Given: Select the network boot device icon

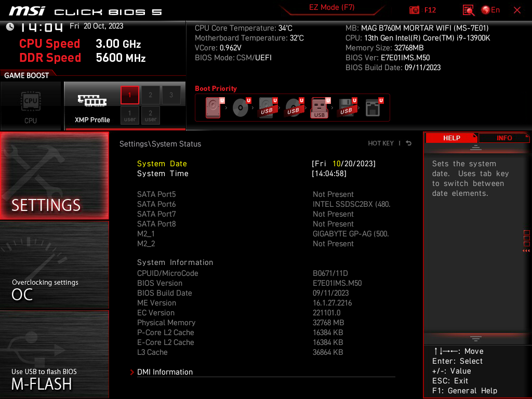Looking at the screenshot, I should pos(374,108).
